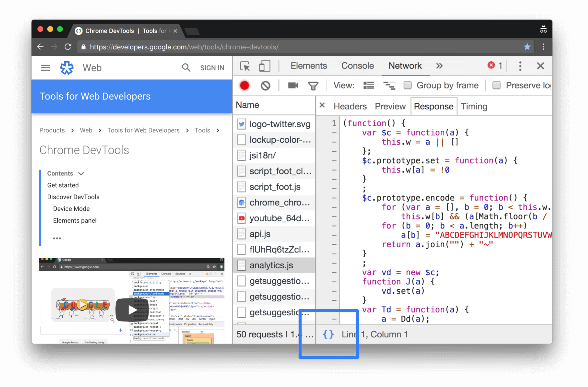Image resolution: width=588 pixels, height=387 pixels.
Task: Switch to the Console tab
Action: 357,66
